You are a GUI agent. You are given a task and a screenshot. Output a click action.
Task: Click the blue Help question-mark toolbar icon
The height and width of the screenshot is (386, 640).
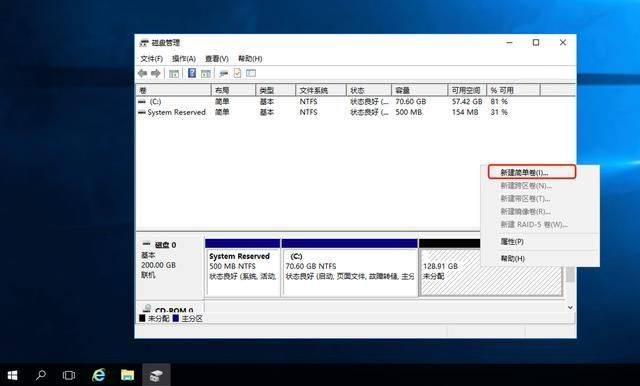192,73
